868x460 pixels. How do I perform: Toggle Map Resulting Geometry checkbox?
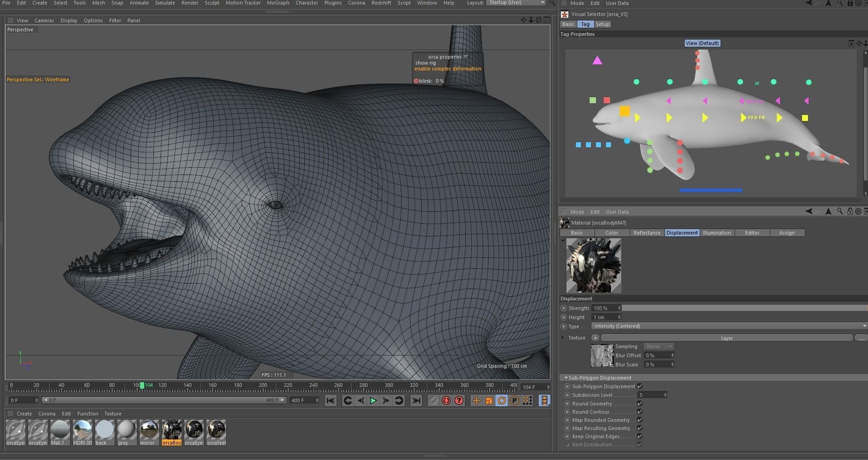pyautogui.click(x=640, y=428)
